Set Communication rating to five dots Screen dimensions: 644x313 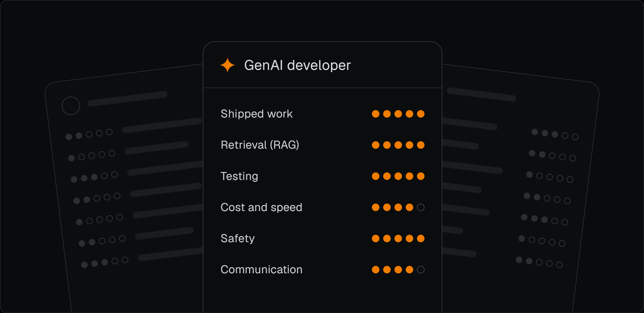click(x=421, y=270)
